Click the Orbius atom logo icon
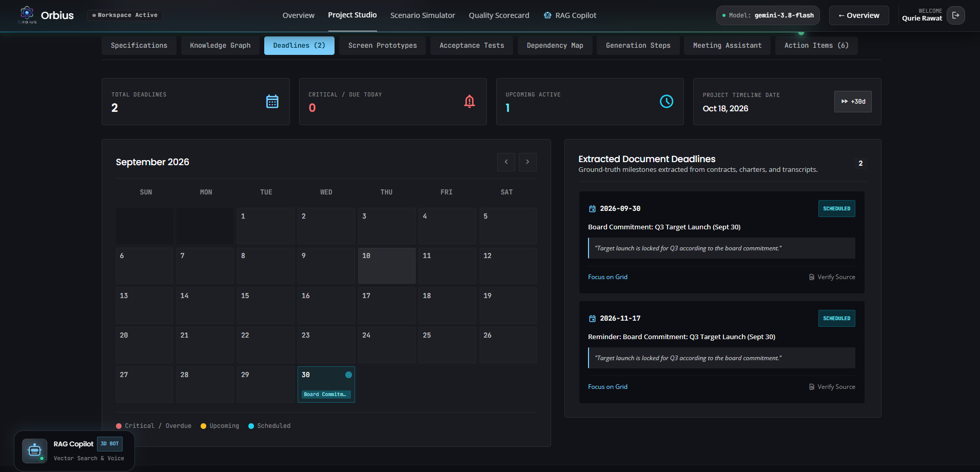Viewport: 980px width, 472px height. tap(27, 14)
